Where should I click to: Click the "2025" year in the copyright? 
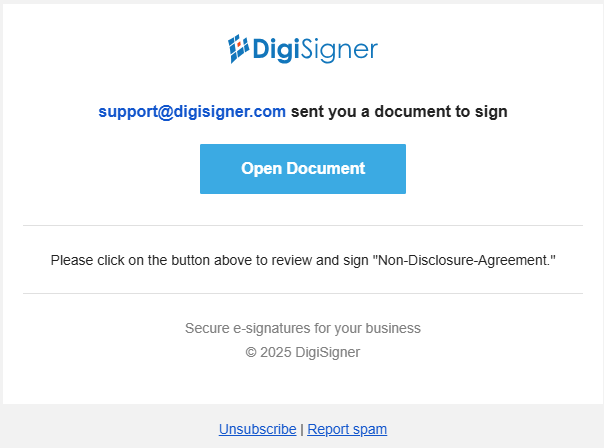[x=275, y=352]
